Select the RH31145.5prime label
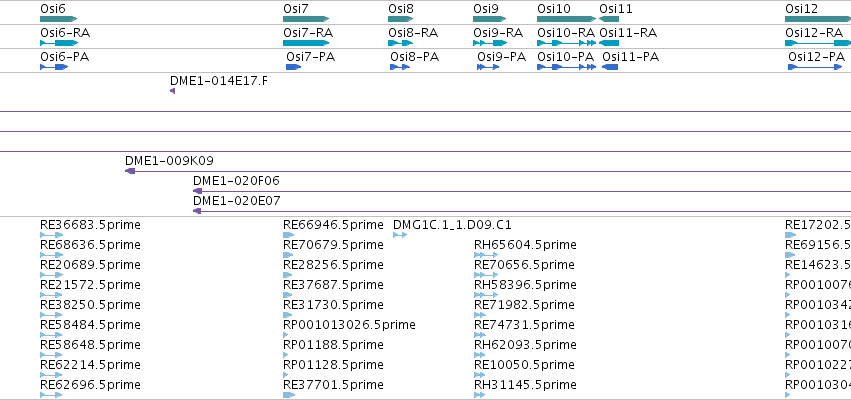The height and width of the screenshot is (400, 851). 525,385
